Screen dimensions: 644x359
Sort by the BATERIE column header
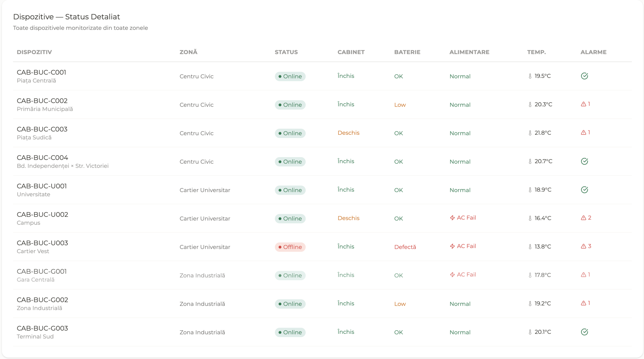pyautogui.click(x=407, y=52)
